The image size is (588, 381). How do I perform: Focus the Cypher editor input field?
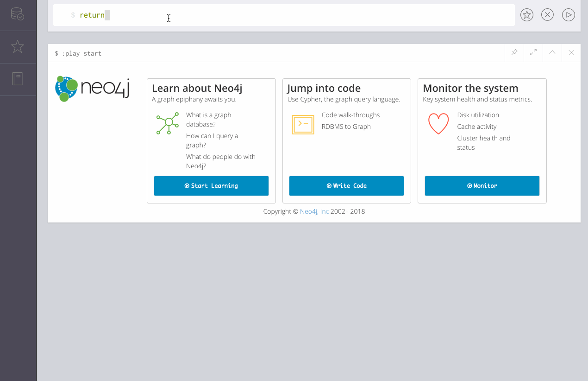[284, 15]
